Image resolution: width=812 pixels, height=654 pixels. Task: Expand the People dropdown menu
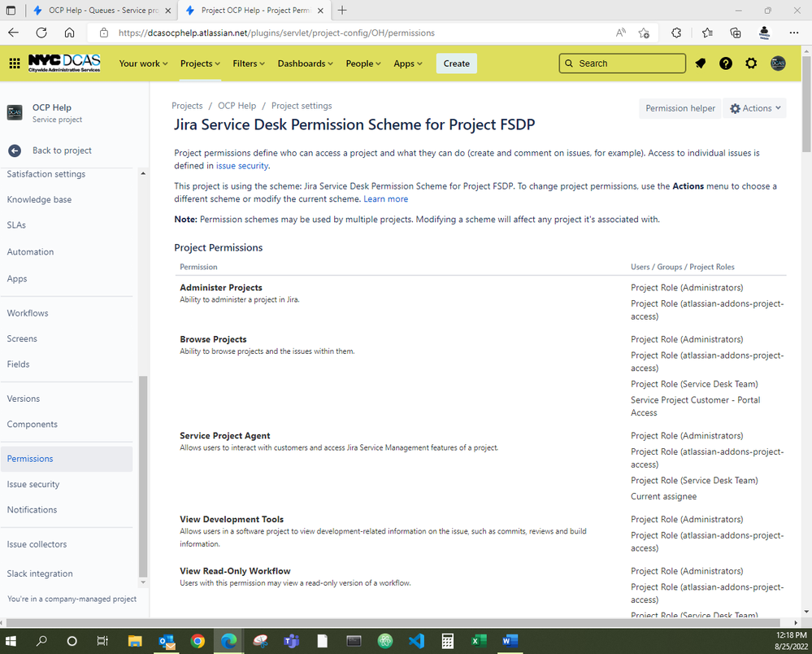tap(363, 63)
